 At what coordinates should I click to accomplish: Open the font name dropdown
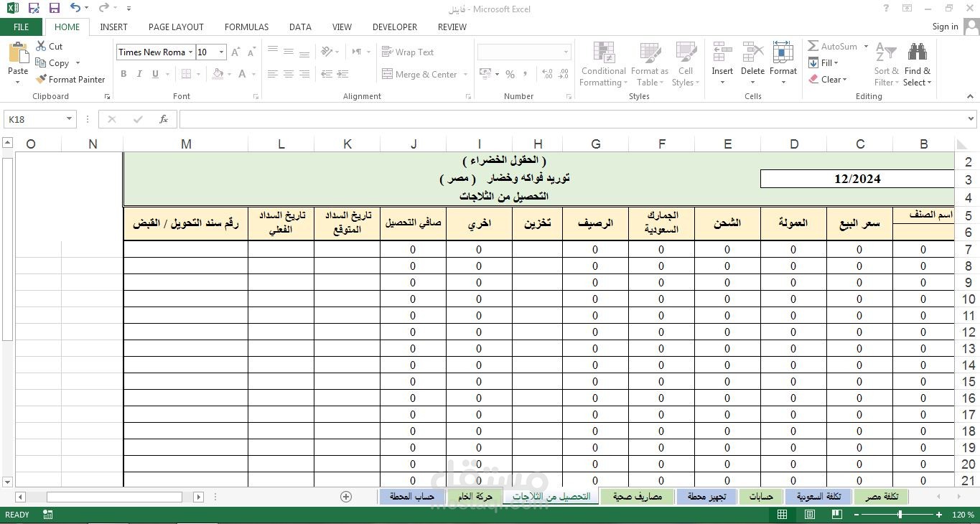pos(191,52)
